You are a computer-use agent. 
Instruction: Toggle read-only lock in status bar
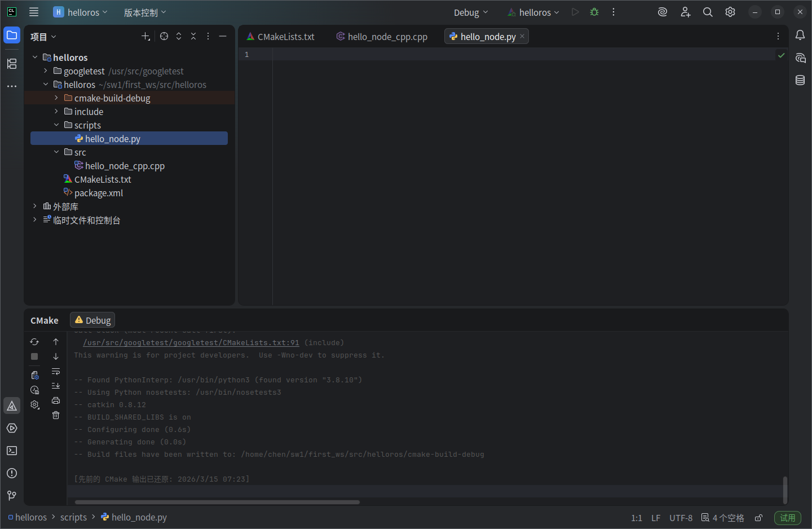(x=759, y=518)
